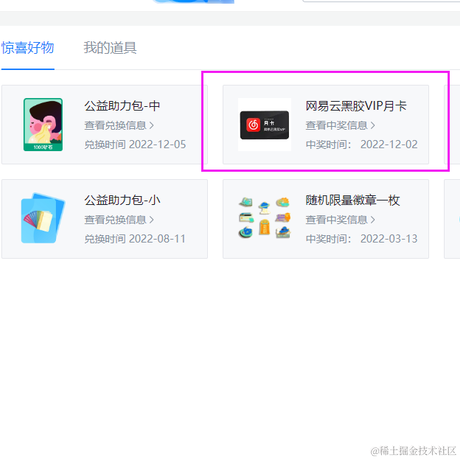Viewport: 460px width, 460px height.
Task: Open 查看中奖信息 link under 随机限量徽章一枚
Action: coord(340,220)
